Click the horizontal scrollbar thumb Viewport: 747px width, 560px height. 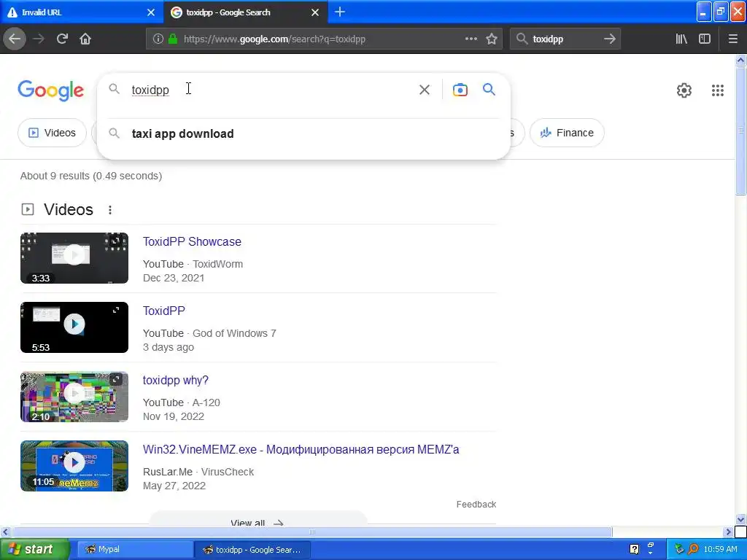312,532
